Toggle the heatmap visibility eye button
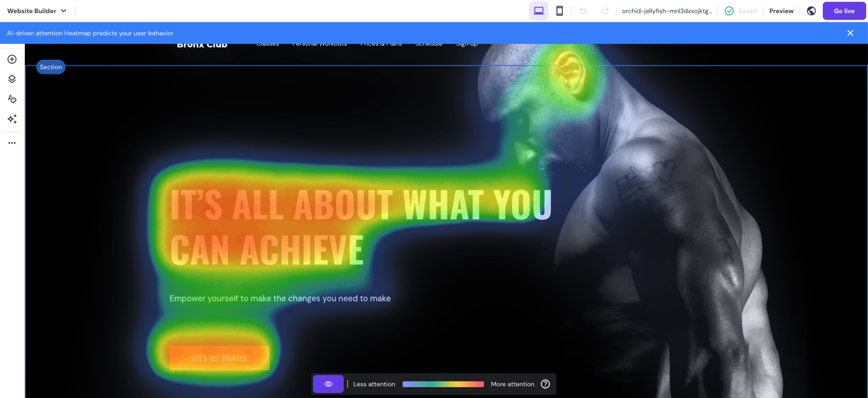The height and width of the screenshot is (398, 868). pos(328,383)
